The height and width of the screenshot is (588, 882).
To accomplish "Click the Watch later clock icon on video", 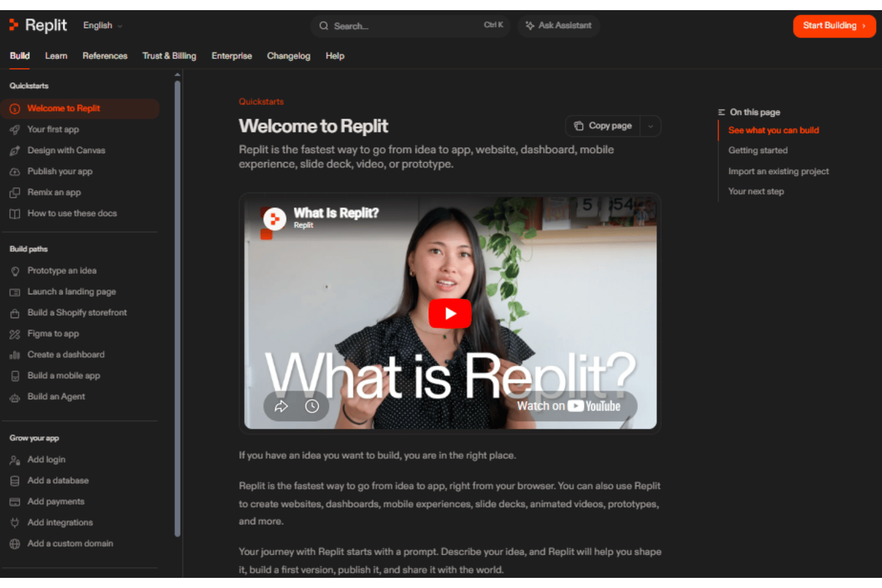I will click(x=312, y=406).
